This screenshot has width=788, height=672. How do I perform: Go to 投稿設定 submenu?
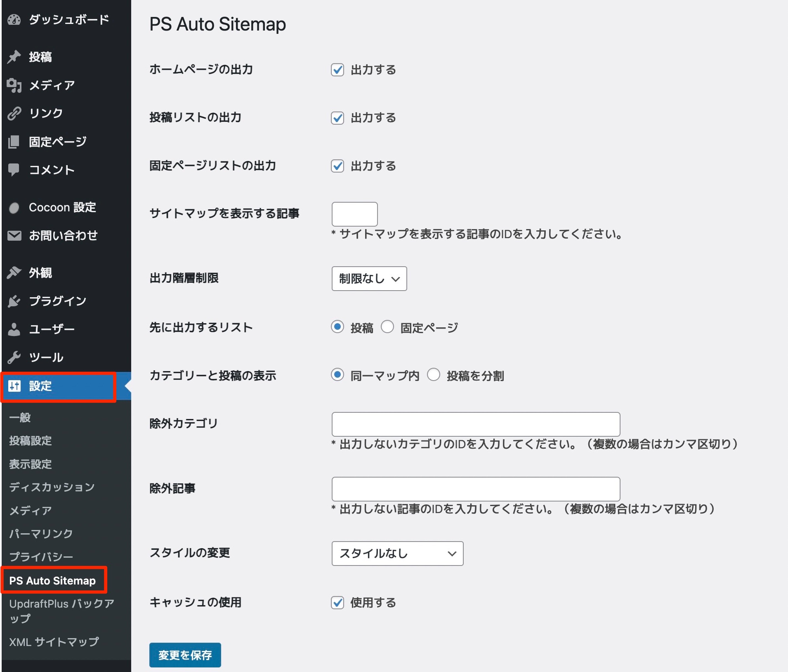pos(31,440)
